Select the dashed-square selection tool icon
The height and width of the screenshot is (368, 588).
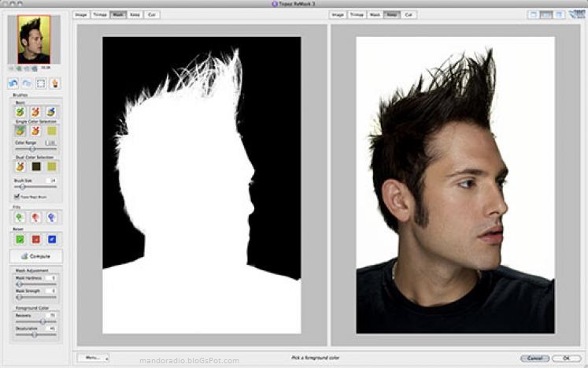tap(41, 84)
